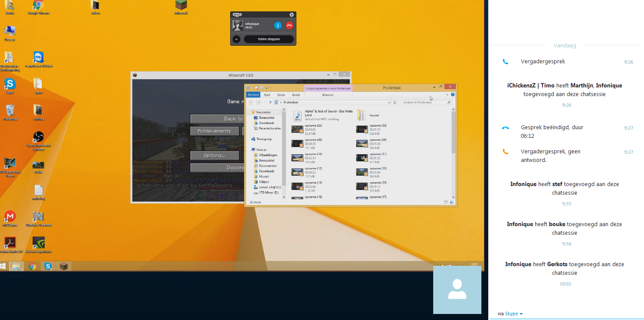Open Options... in Minecraft game menu
Screen dimensions: 644x320
pos(214,155)
